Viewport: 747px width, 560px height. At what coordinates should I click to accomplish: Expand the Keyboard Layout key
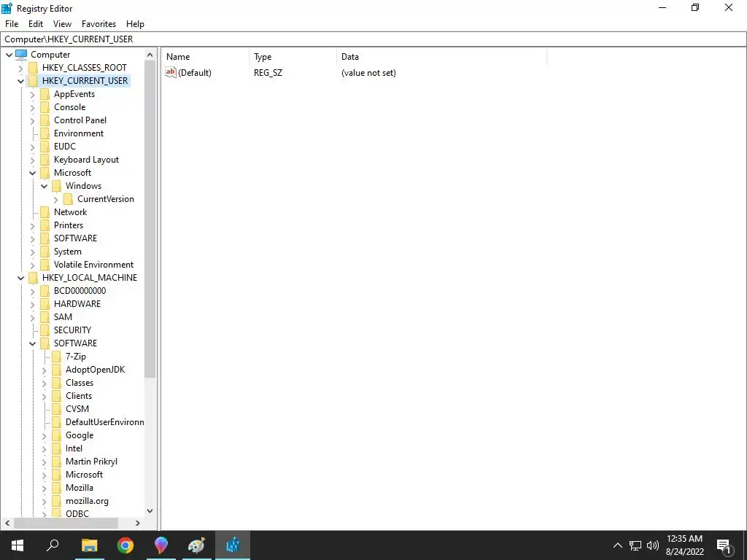(32, 160)
